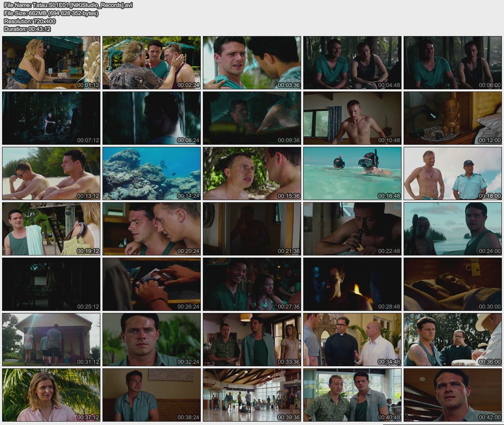Screen dimensions: 504x425
Task: Click the photograph close-up frame at 00:26:24
Action: click(152, 284)
